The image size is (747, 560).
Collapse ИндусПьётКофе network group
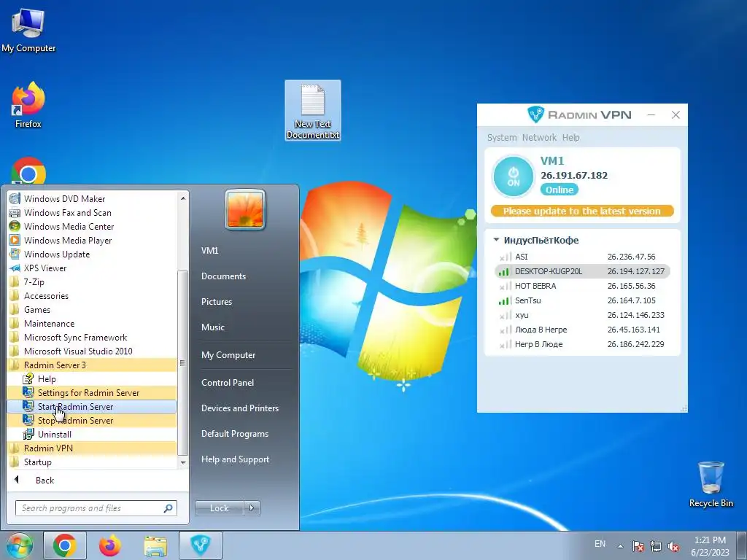point(496,239)
